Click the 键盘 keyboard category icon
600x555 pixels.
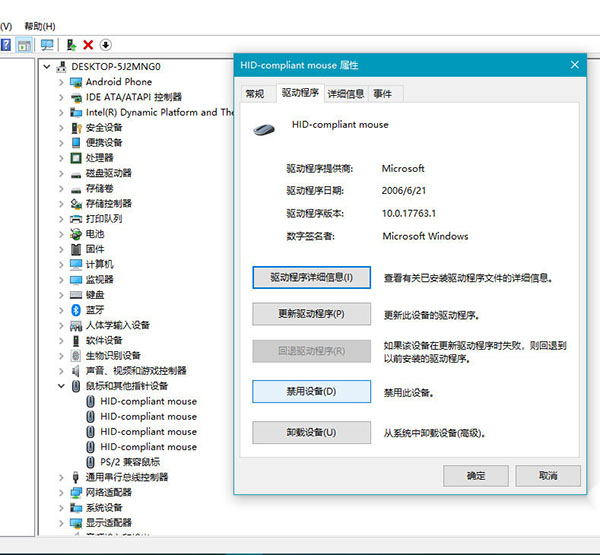(x=76, y=295)
